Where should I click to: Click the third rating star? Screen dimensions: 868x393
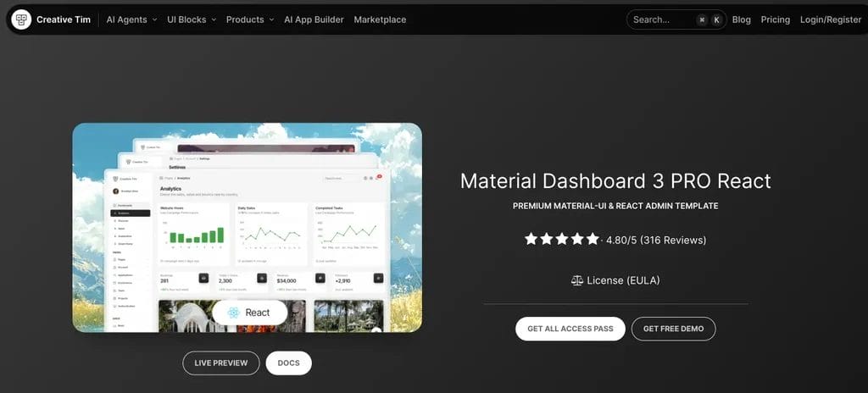(562, 239)
